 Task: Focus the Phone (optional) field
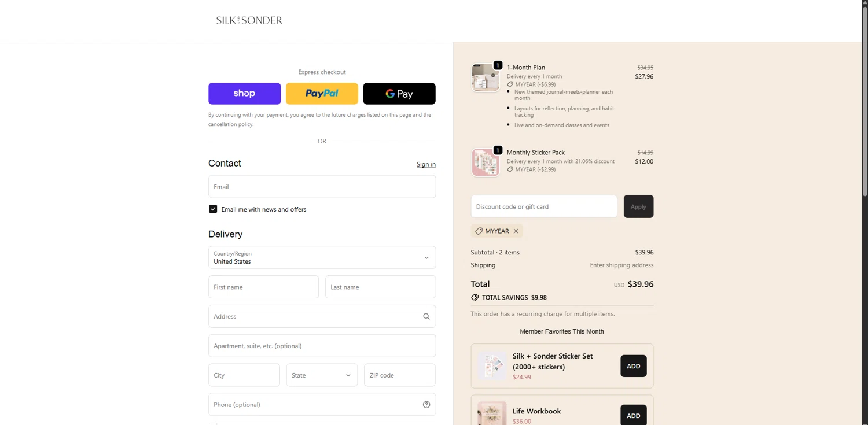pos(322,405)
